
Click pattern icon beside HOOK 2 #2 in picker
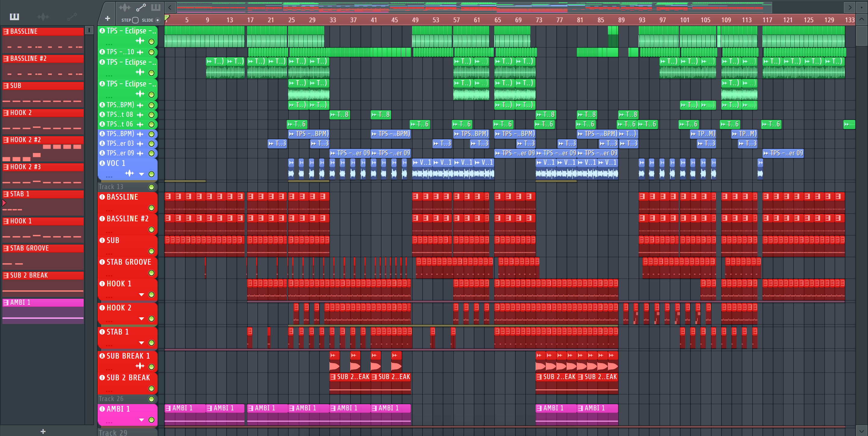click(6, 140)
